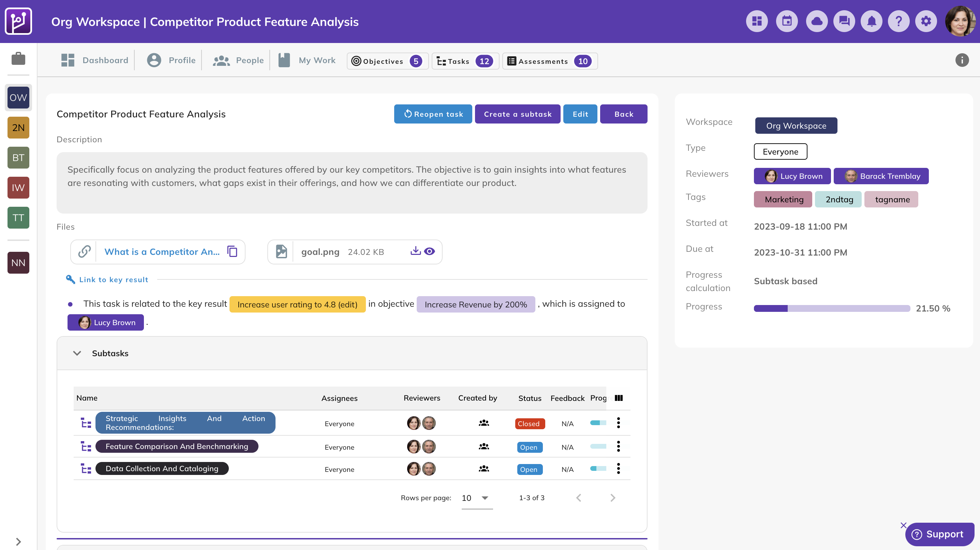
Task: Open the rows per page dropdown
Action: point(477,498)
